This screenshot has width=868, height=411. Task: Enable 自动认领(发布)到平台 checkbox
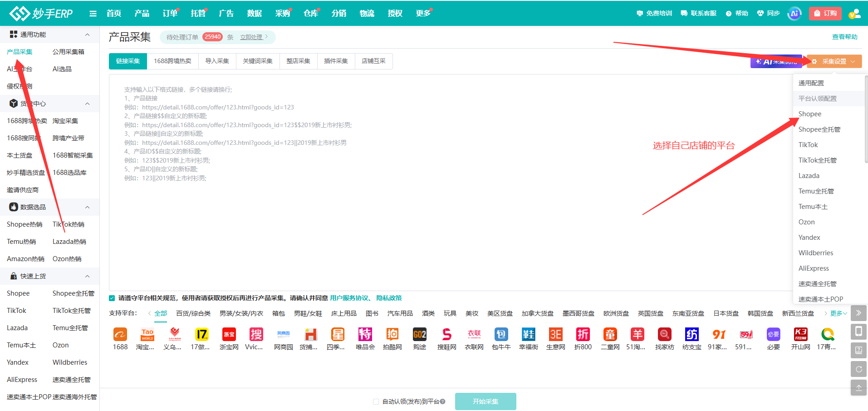376,401
